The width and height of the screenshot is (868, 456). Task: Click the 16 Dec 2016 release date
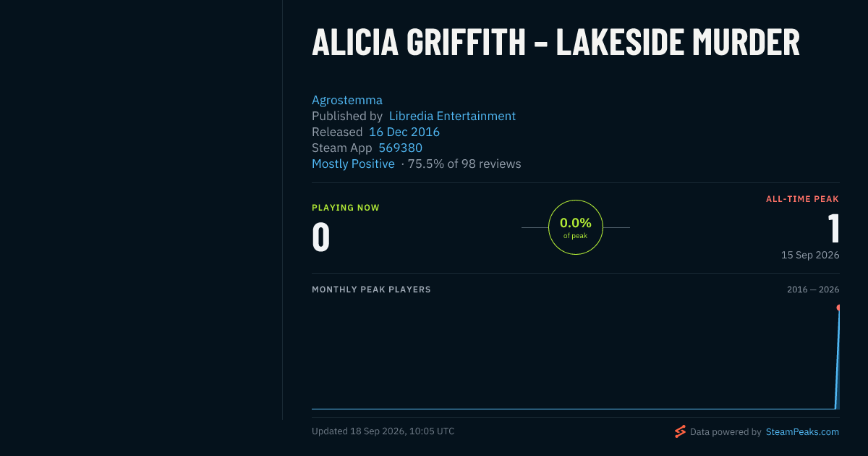click(404, 132)
